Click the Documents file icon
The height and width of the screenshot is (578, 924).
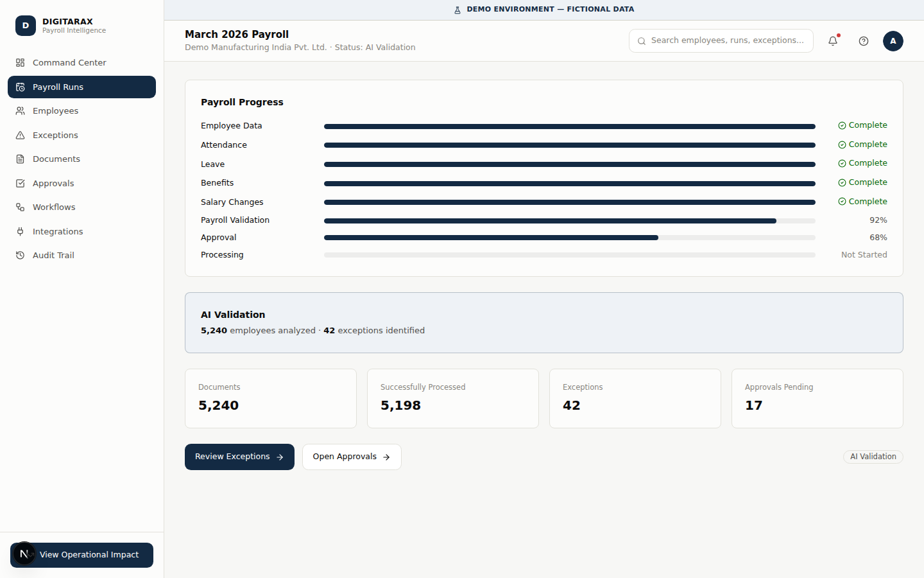click(x=21, y=159)
